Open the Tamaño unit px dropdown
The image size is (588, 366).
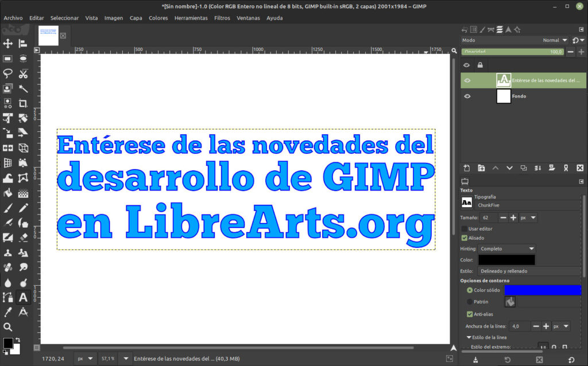pyautogui.click(x=528, y=217)
